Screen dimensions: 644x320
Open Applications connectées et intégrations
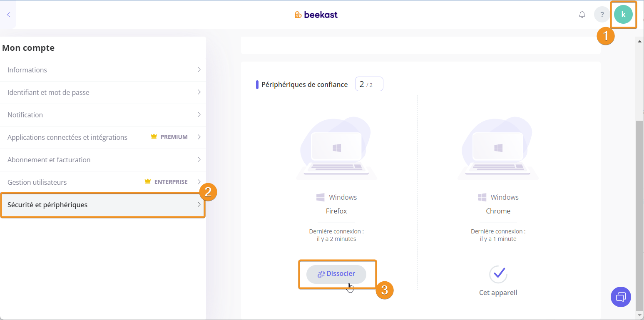(103, 137)
